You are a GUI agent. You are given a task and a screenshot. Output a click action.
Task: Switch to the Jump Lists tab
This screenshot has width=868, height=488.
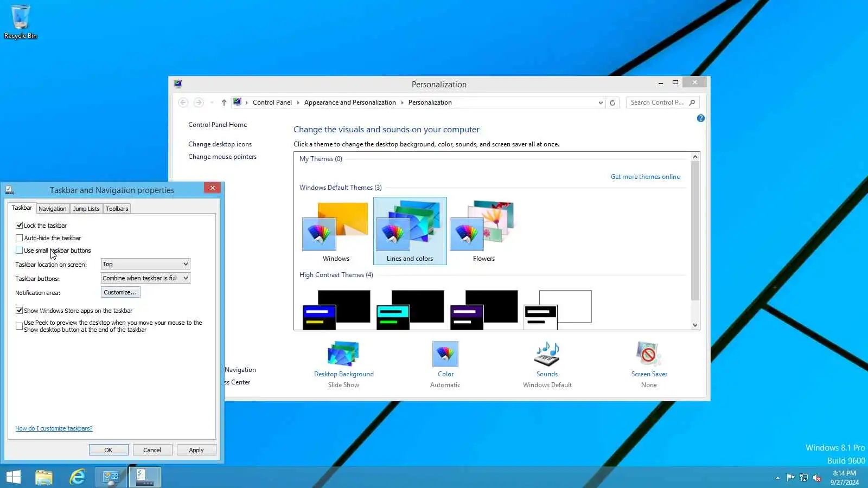coord(86,209)
